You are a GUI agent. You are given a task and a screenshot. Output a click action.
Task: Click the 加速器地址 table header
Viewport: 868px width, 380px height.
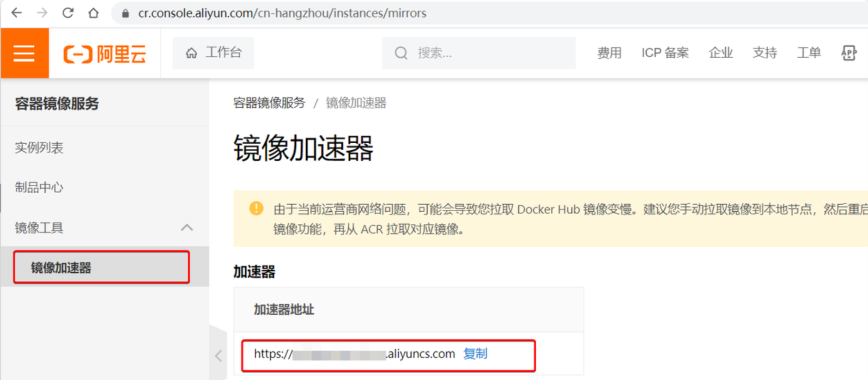284,310
